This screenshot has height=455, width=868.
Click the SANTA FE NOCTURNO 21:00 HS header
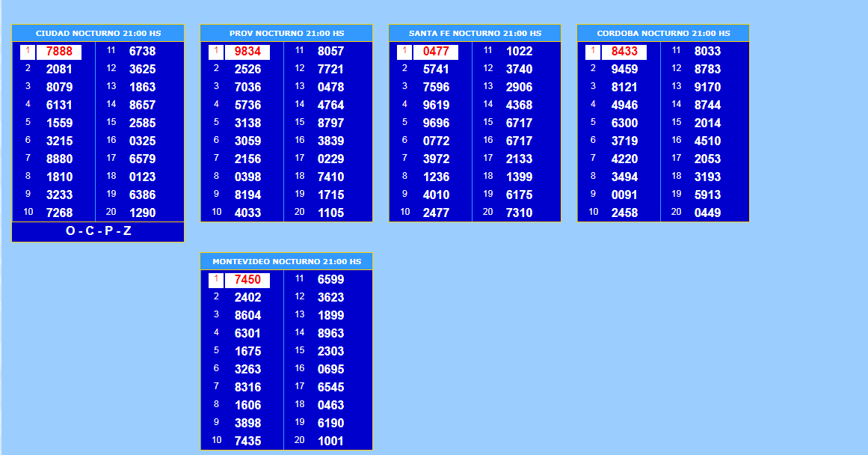[x=475, y=34]
